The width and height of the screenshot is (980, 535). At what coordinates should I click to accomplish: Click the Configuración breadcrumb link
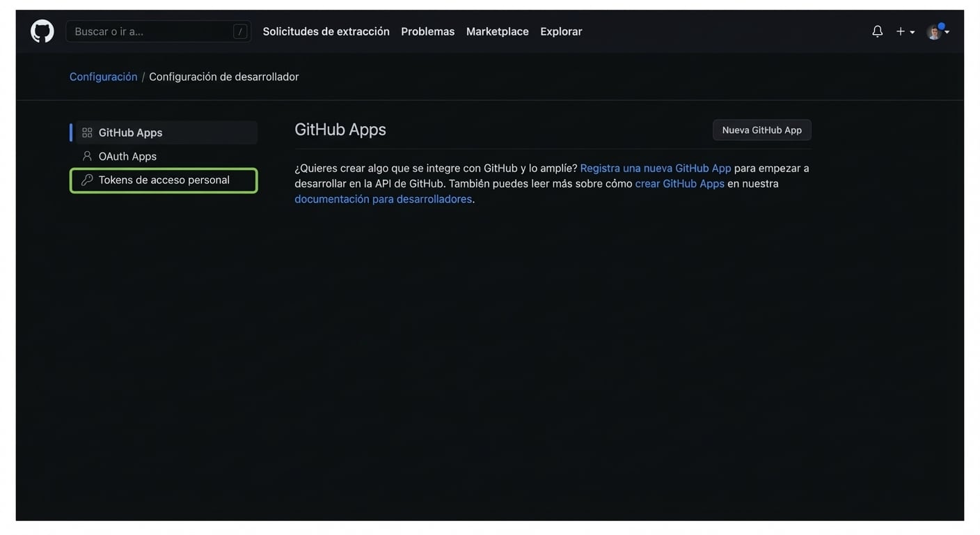(x=103, y=77)
